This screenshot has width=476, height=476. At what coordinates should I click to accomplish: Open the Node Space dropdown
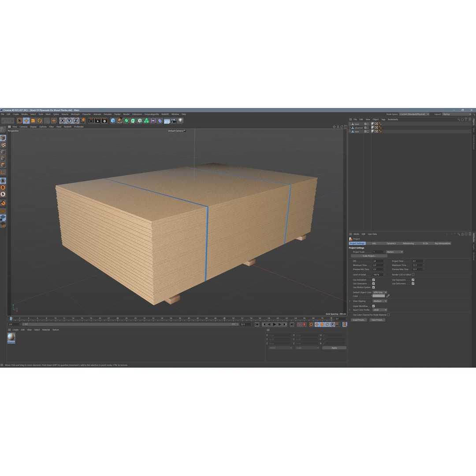[x=414, y=114]
